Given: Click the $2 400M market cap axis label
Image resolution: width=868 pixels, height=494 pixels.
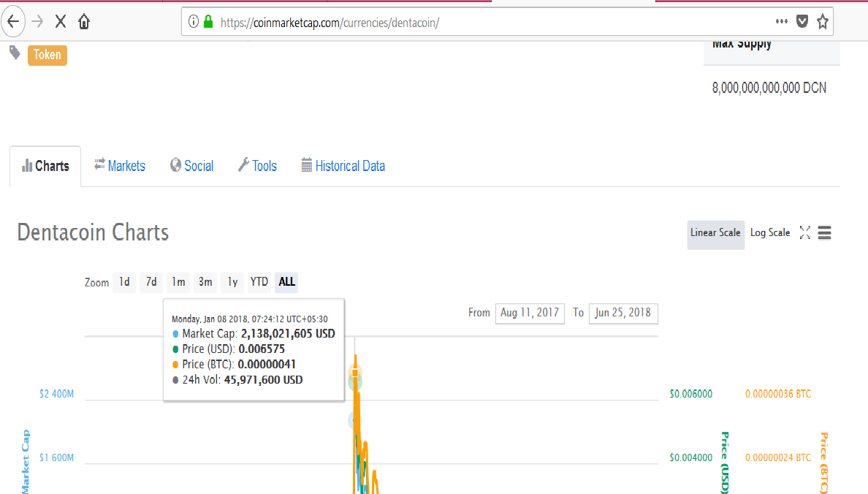Looking at the screenshot, I should click(x=56, y=394).
